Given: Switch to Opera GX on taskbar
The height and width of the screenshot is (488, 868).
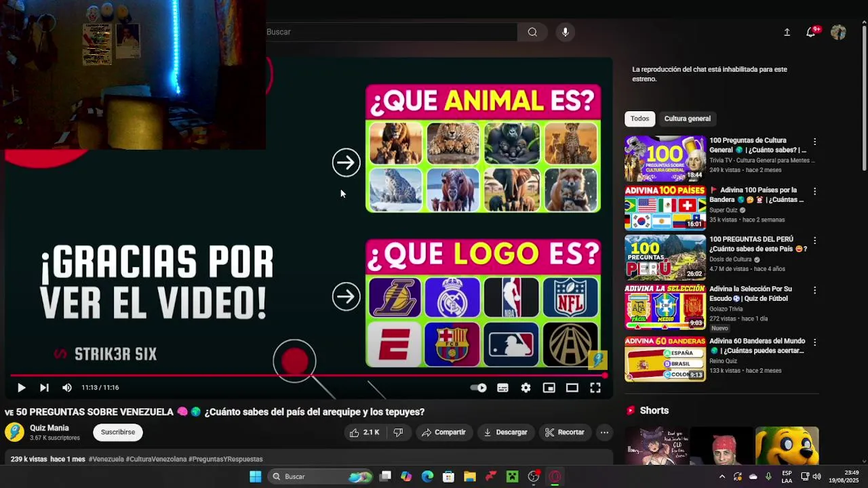Looking at the screenshot, I should [x=555, y=476].
